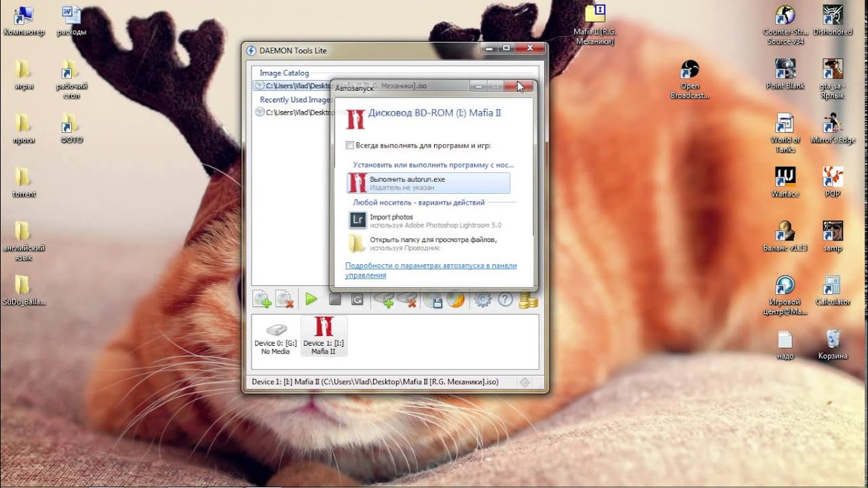Image resolution: width=868 pixels, height=488 pixels.
Task: Select Device 0 [G:] No Media drive
Action: point(275,336)
